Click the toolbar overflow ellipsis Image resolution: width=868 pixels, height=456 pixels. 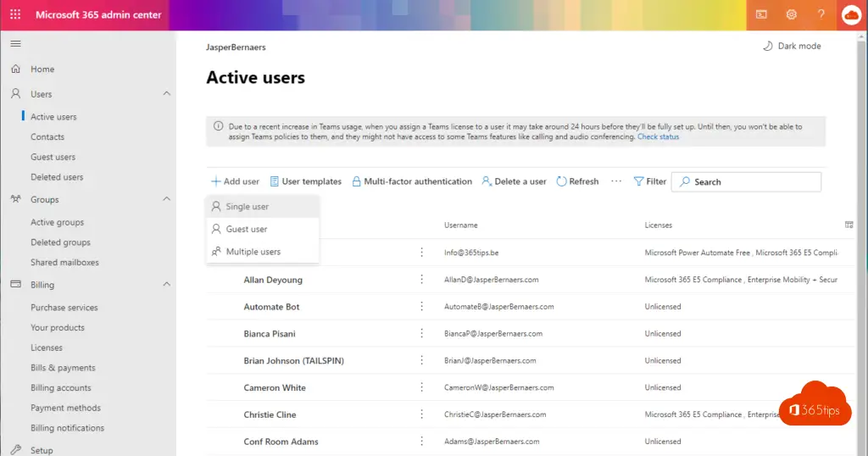point(616,181)
